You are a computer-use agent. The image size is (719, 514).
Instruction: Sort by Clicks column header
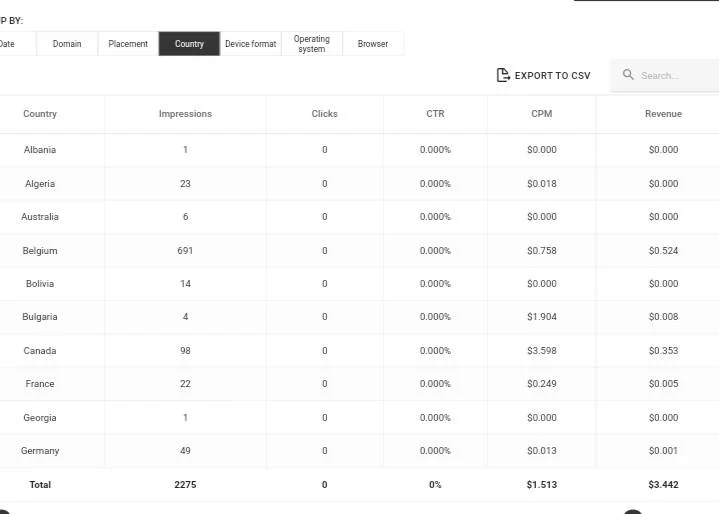click(325, 114)
